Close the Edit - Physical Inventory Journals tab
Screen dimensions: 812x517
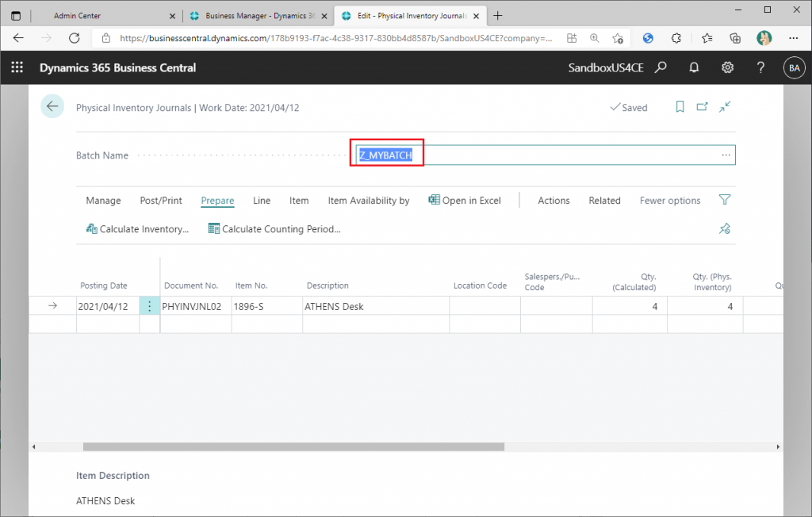coord(476,16)
